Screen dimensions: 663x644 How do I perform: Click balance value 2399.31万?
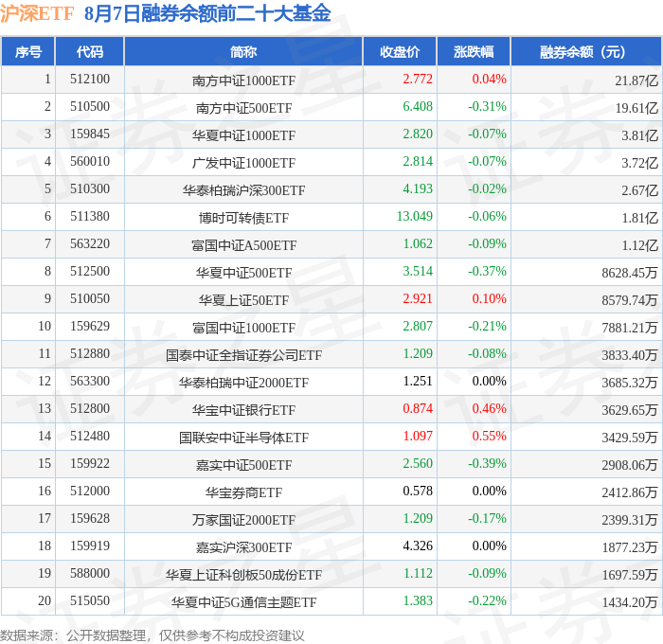click(x=630, y=520)
